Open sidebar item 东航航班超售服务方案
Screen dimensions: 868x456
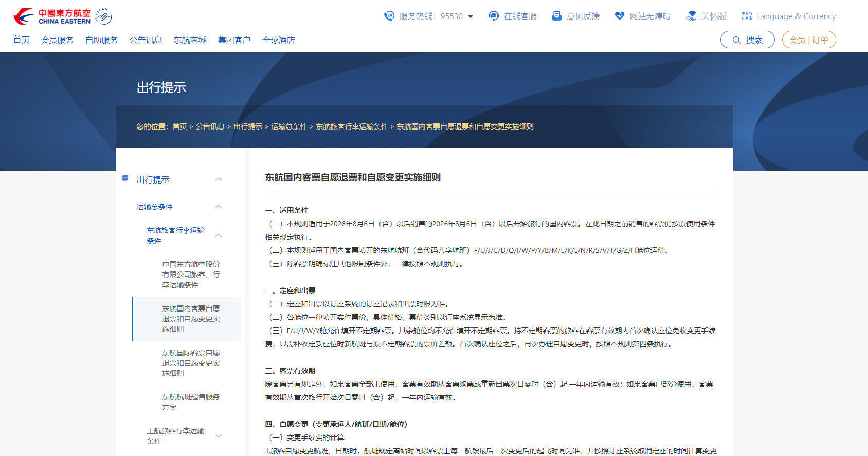[191, 402]
